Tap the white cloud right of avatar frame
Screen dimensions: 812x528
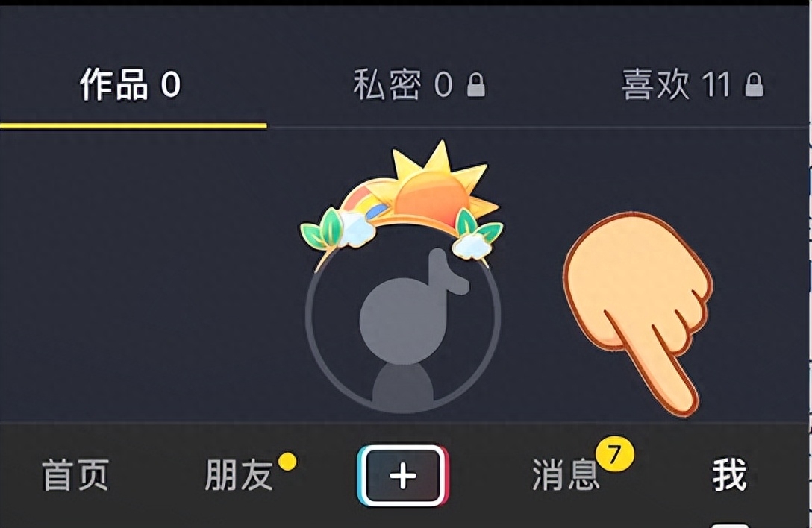[x=472, y=246]
